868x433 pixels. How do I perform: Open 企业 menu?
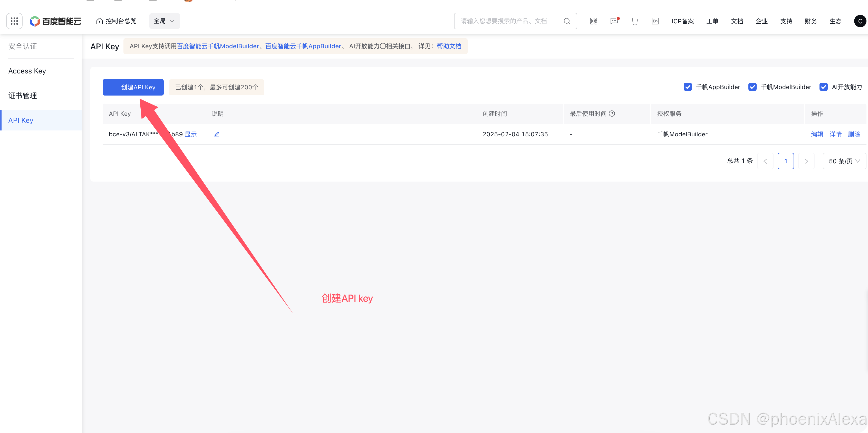761,21
